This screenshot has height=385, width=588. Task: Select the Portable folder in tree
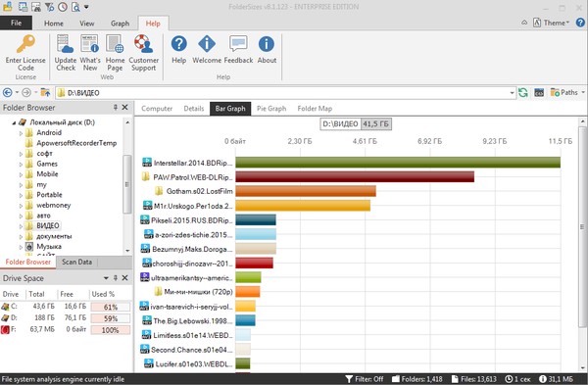tap(49, 195)
